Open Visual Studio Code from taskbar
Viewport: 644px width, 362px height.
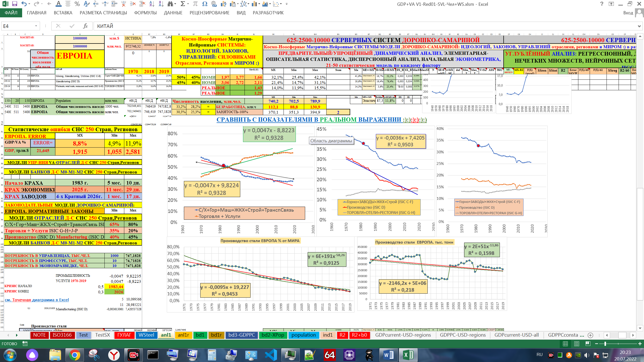(x=271, y=355)
